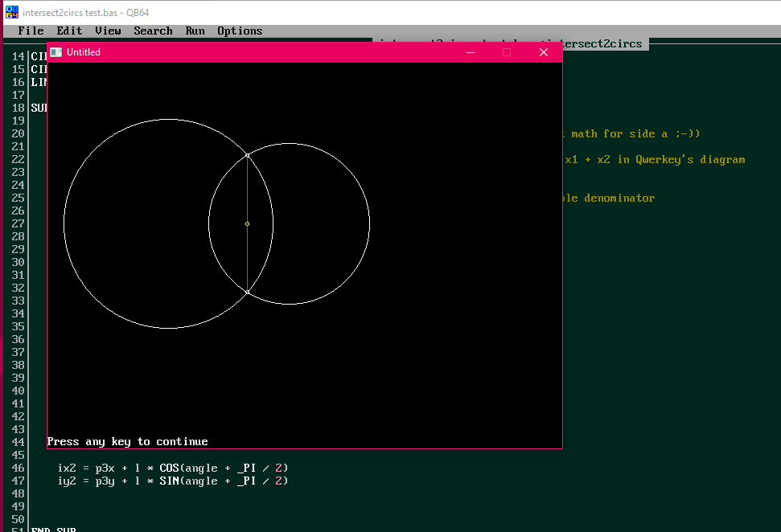Viewport: 781px width, 532px height.
Task: Click the upper intersection point of circles
Action: (x=247, y=154)
